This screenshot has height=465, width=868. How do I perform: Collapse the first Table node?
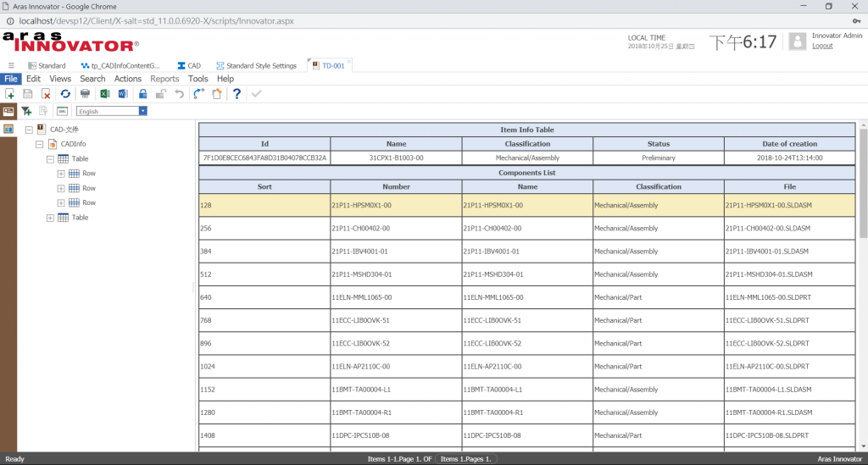pyautogui.click(x=50, y=158)
